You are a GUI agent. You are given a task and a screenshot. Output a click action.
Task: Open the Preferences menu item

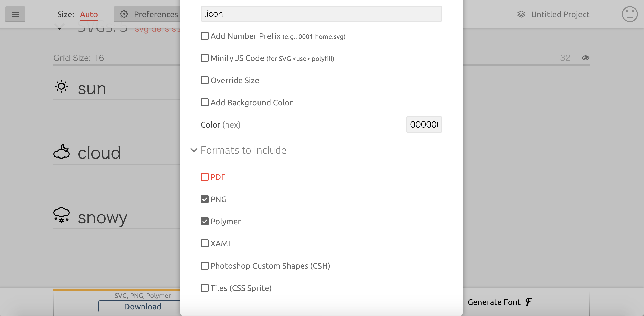pos(156,14)
